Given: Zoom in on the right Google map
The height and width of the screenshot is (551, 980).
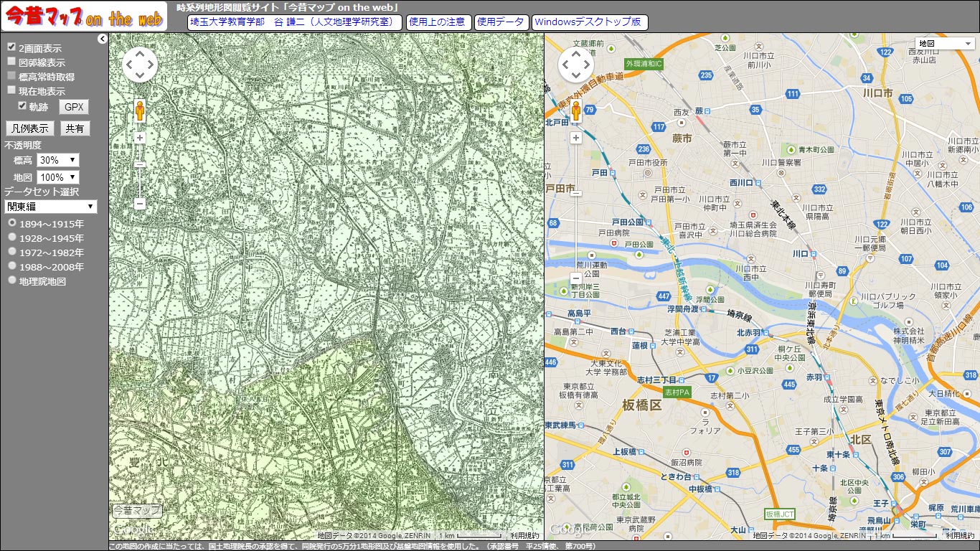Looking at the screenshot, I should click(x=576, y=138).
